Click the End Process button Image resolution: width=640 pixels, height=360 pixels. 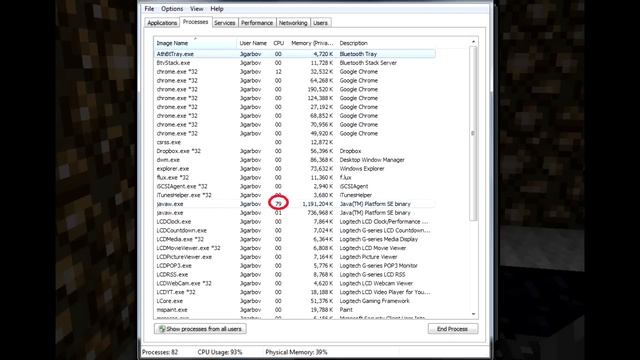tap(453, 329)
